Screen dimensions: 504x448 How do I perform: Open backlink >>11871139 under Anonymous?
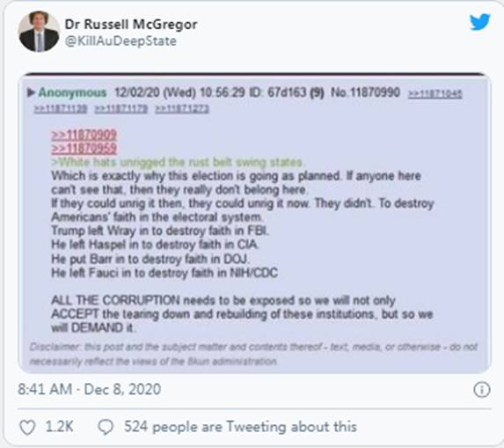pos(61,109)
